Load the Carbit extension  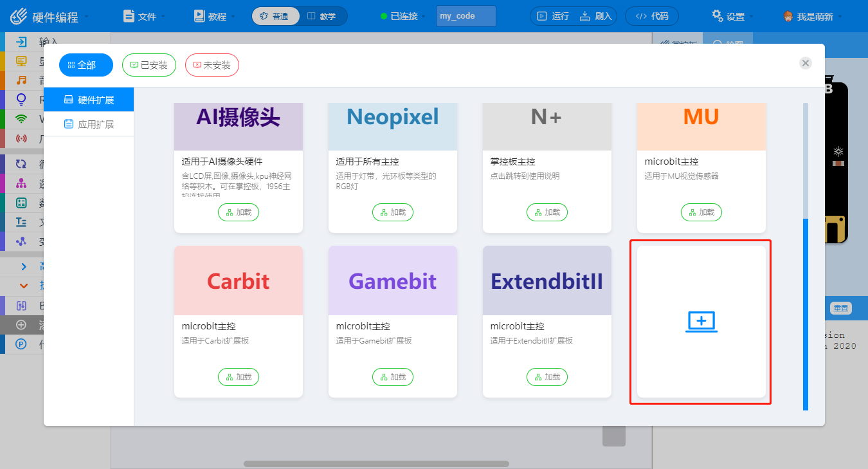239,377
